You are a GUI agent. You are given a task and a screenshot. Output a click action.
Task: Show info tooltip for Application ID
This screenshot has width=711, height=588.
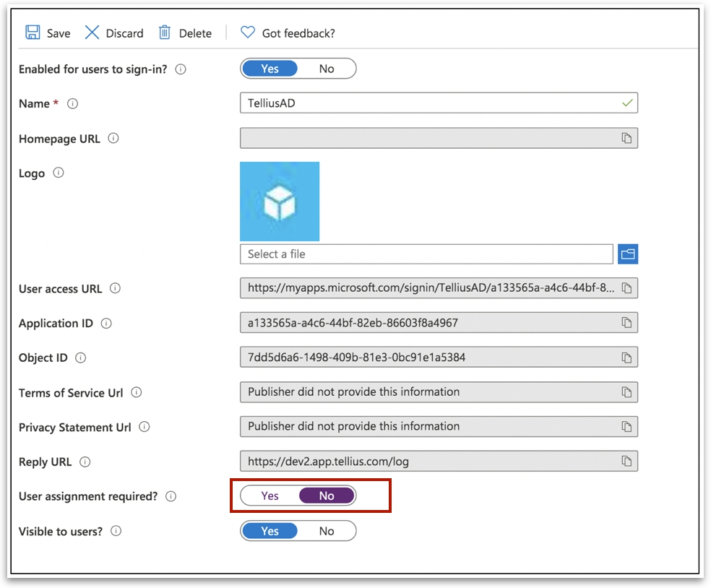106,324
